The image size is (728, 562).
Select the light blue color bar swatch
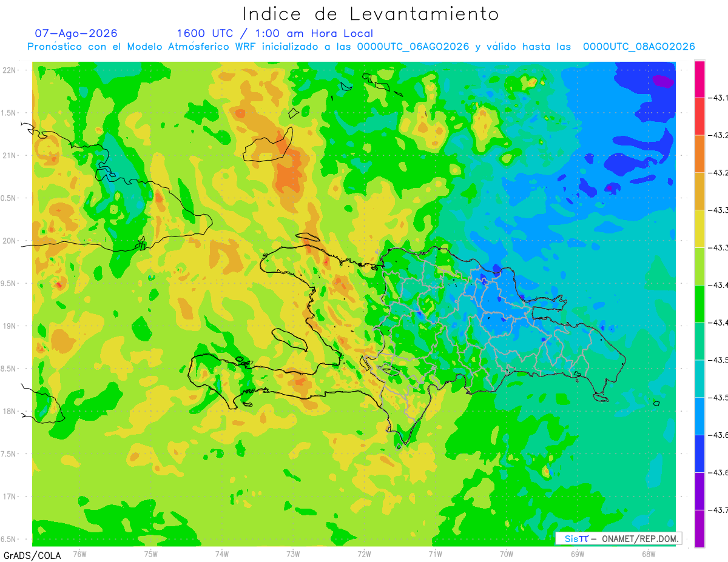pyautogui.click(x=699, y=416)
